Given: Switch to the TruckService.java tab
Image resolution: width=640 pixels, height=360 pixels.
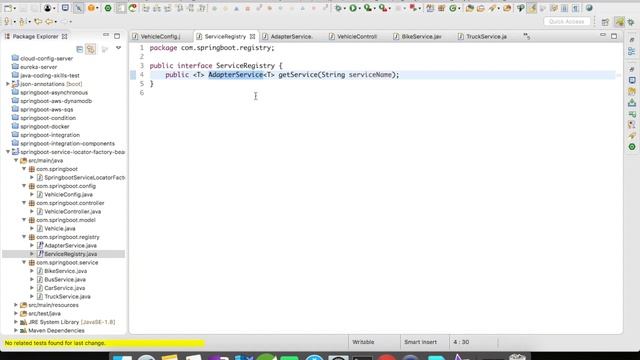Looking at the screenshot, I should pos(486,37).
